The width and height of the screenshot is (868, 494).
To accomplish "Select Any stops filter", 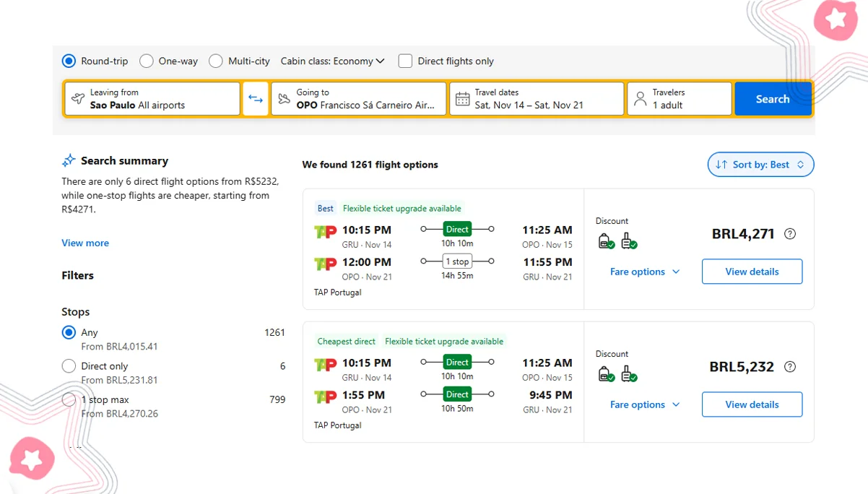I will (69, 332).
